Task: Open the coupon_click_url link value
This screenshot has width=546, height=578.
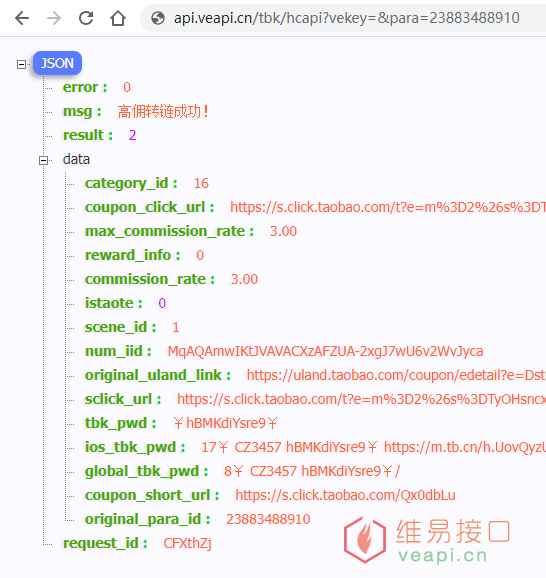Action: point(388,207)
